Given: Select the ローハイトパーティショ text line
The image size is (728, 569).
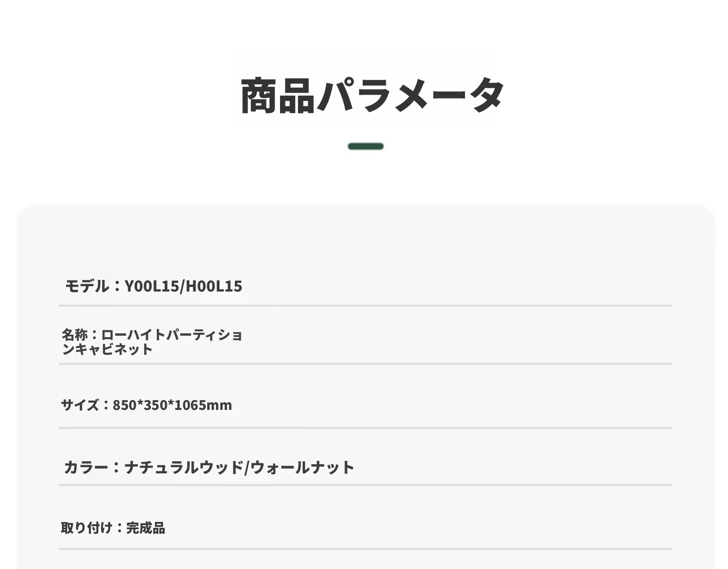Looking at the screenshot, I should (x=172, y=335).
